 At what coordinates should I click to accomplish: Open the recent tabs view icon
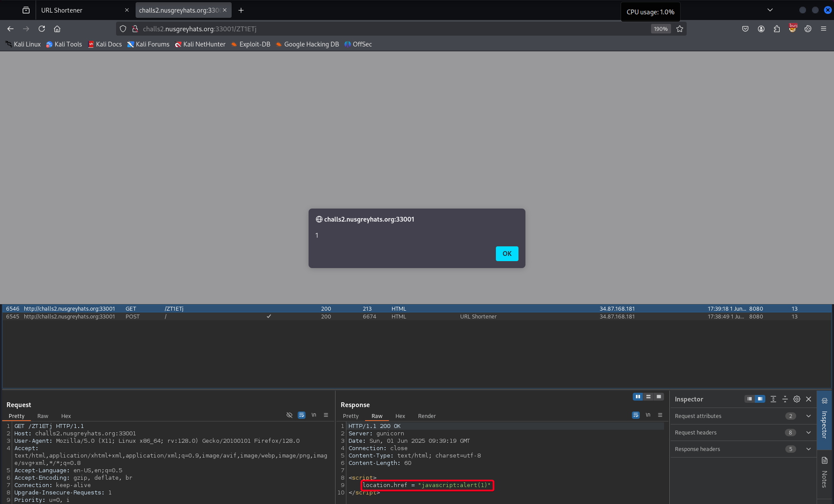pyautogui.click(x=26, y=10)
